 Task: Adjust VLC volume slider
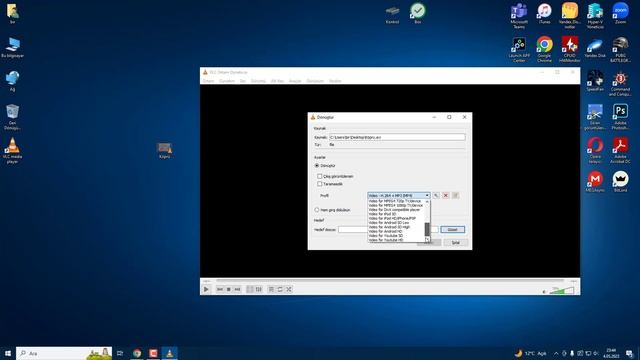click(562, 291)
